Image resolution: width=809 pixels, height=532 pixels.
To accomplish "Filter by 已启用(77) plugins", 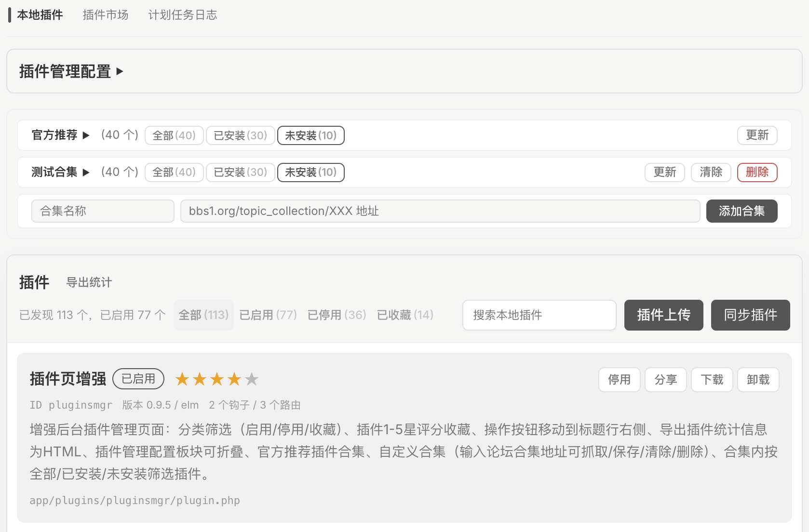I will pos(268,315).
